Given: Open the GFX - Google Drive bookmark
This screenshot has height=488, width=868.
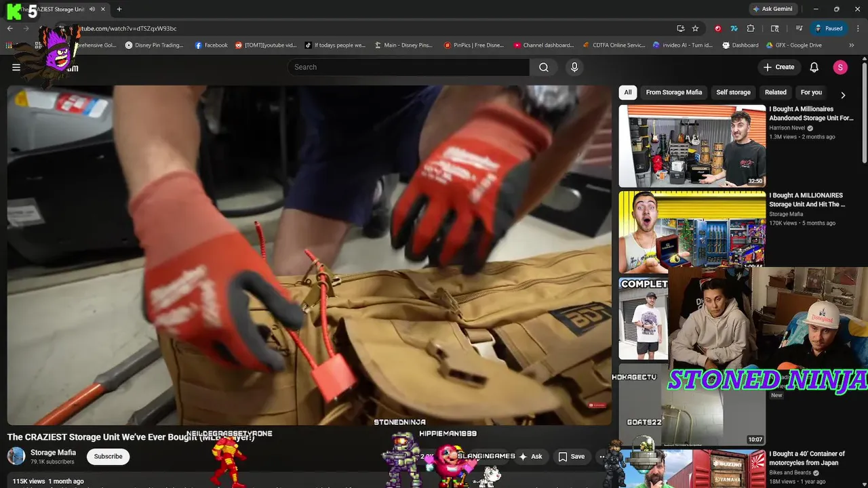Looking at the screenshot, I should point(793,45).
